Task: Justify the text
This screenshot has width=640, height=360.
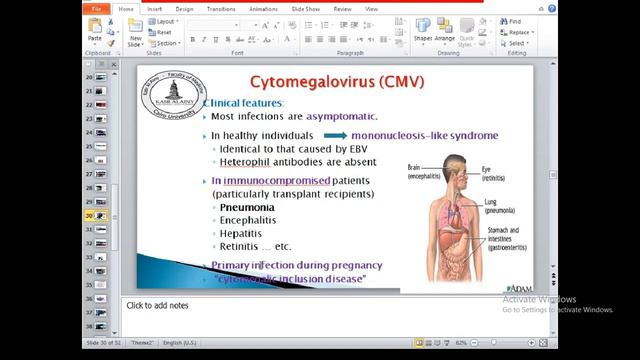Action: (344, 40)
